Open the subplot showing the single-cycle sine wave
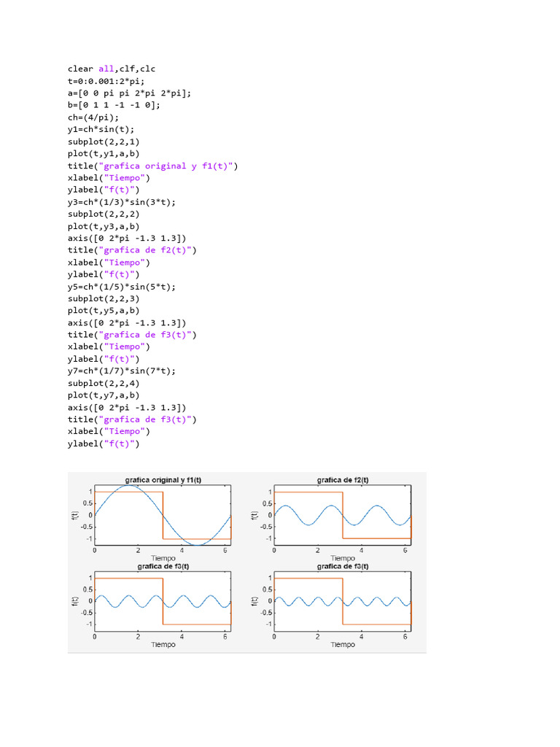 coord(163,515)
